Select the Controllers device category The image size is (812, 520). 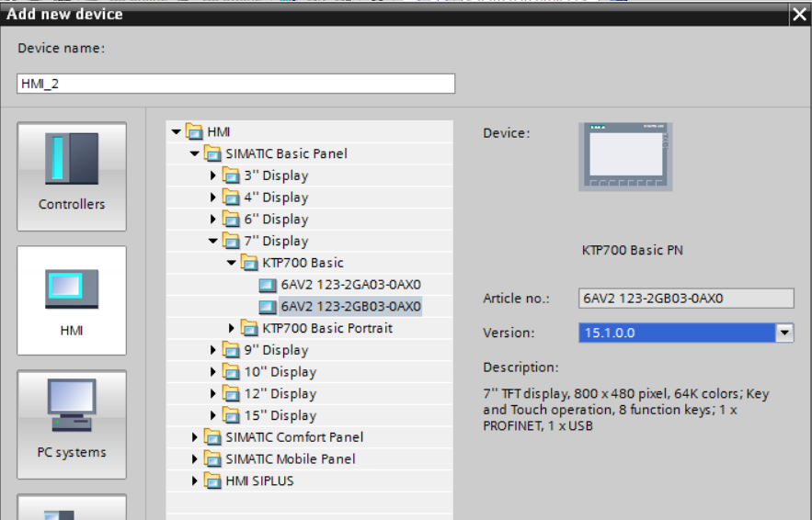[72, 176]
